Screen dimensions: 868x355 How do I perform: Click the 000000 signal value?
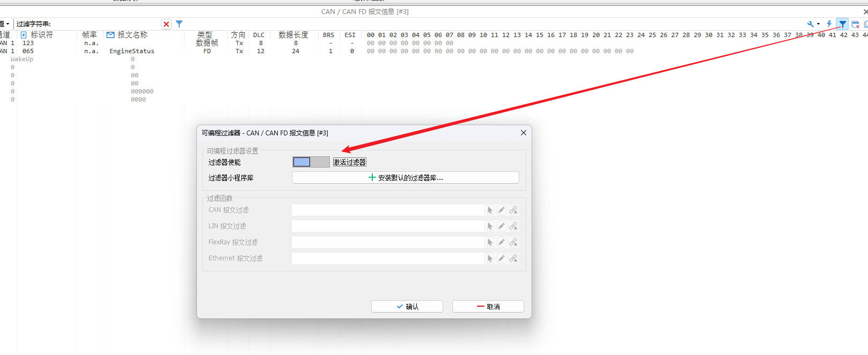pos(142,91)
